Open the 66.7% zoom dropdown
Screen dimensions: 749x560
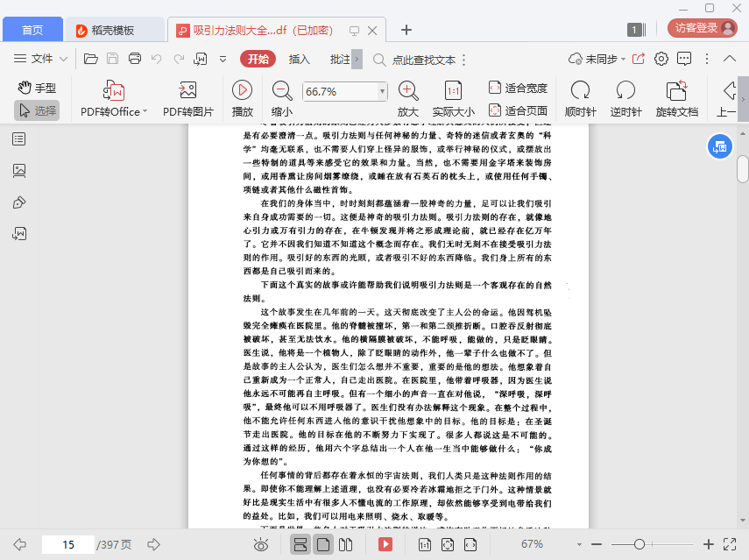382,91
